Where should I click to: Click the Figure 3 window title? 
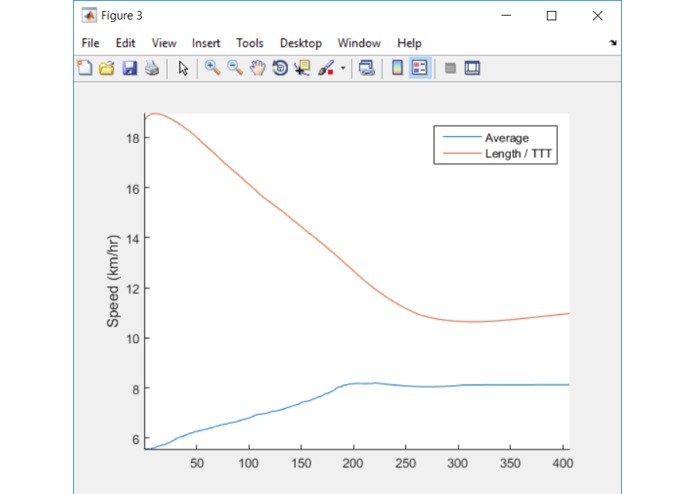tap(121, 16)
